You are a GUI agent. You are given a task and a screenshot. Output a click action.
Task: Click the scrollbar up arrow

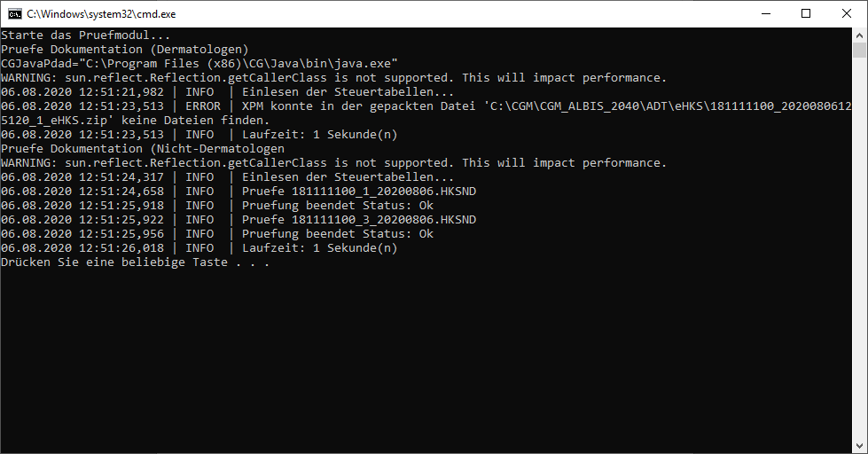860,35
